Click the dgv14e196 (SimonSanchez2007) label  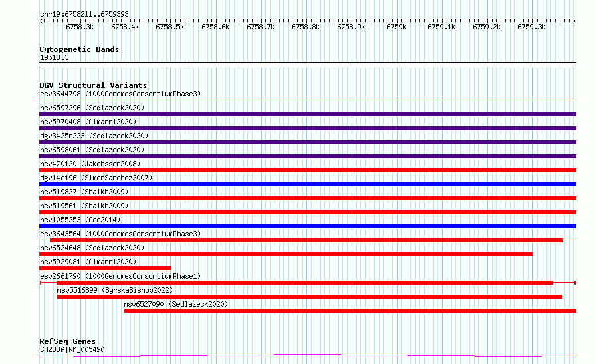[96, 178]
